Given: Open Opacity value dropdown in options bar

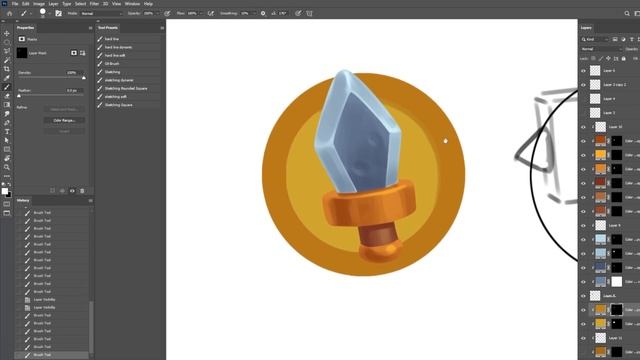Looking at the screenshot, I should pyautogui.click(x=158, y=13).
